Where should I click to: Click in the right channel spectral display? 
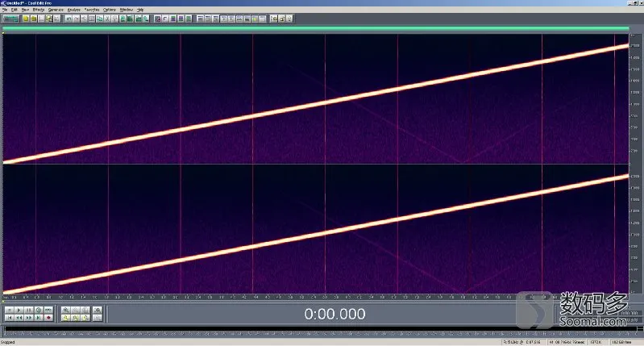[315, 229]
